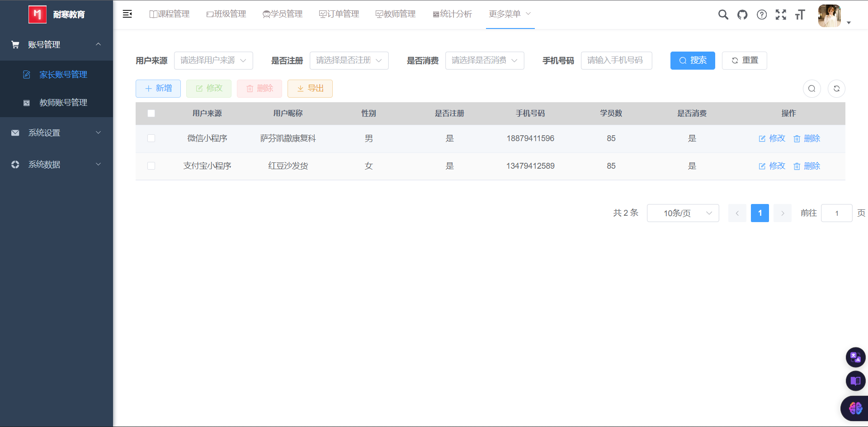Collapse the sidebar with the hamburger icon

coord(127,14)
